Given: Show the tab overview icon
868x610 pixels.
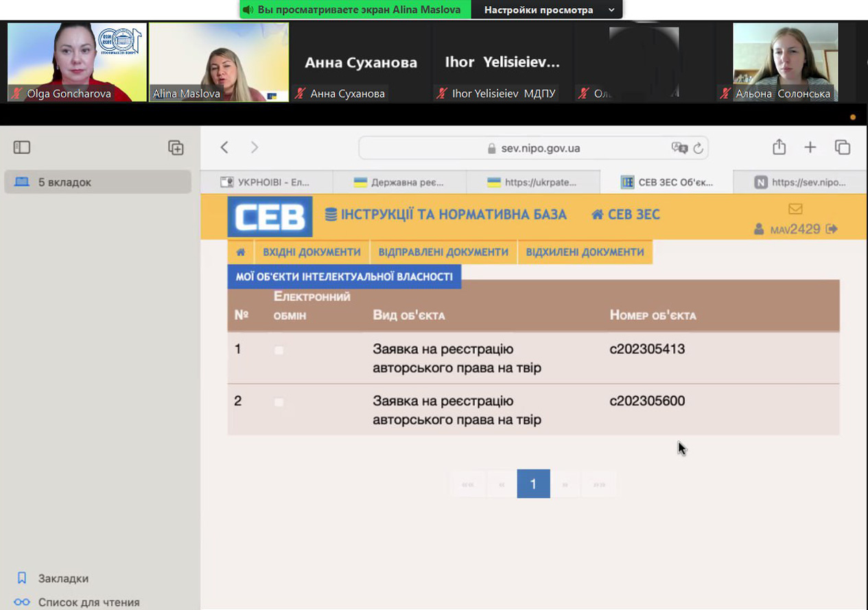Looking at the screenshot, I should (842, 147).
